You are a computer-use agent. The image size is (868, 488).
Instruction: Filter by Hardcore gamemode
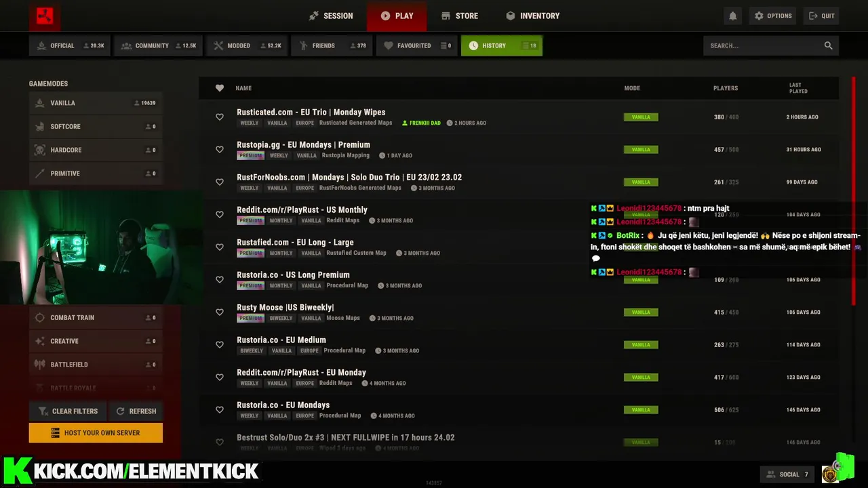click(96, 150)
